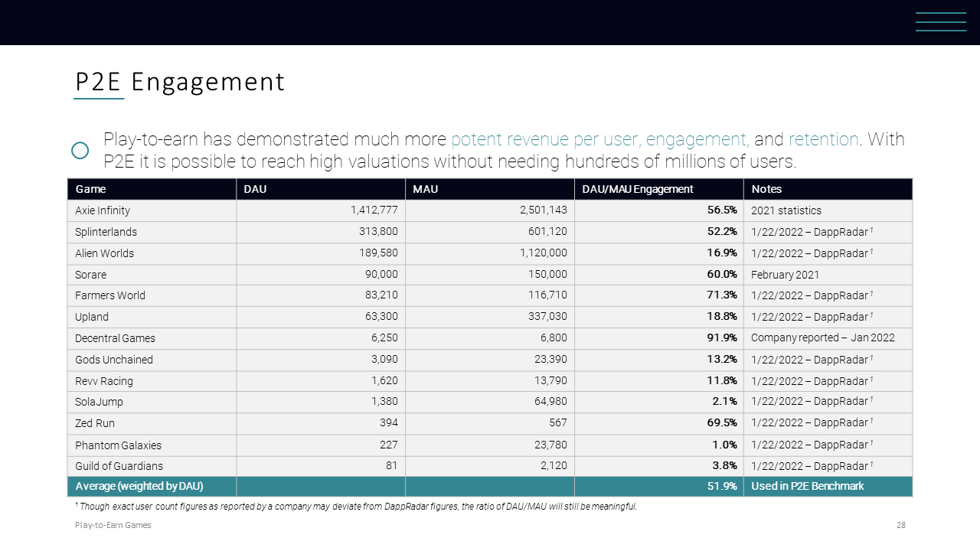Select MAU value 13,790
Viewport: 980px width, 551px height.
(x=551, y=381)
